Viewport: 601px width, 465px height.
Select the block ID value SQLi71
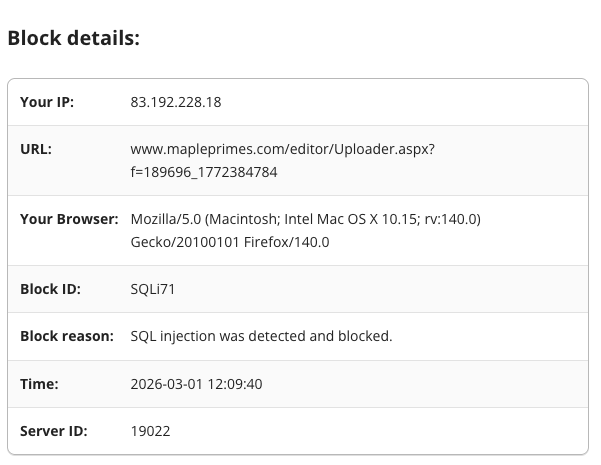point(153,289)
